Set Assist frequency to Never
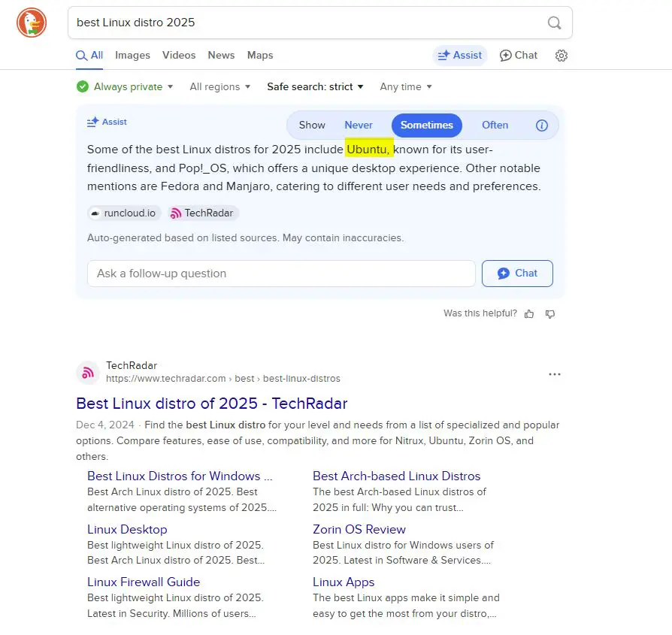 pyautogui.click(x=359, y=125)
